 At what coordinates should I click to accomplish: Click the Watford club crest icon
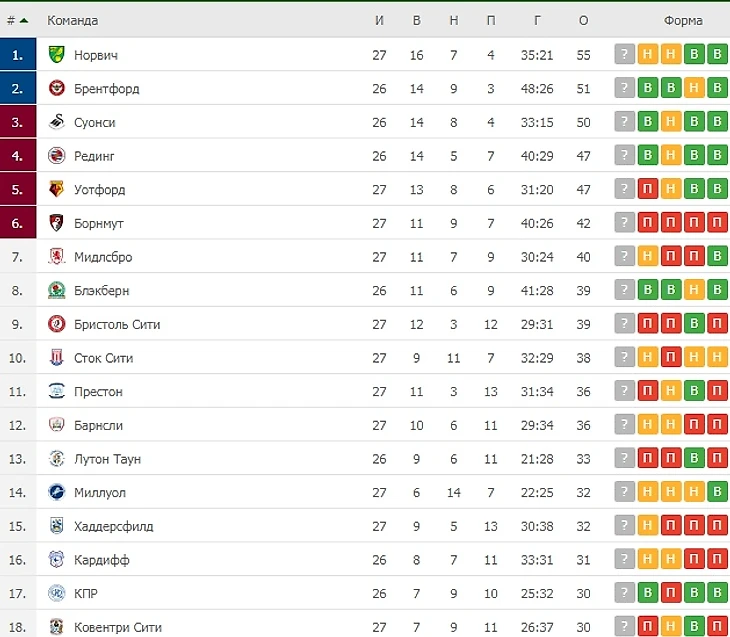[57, 189]
